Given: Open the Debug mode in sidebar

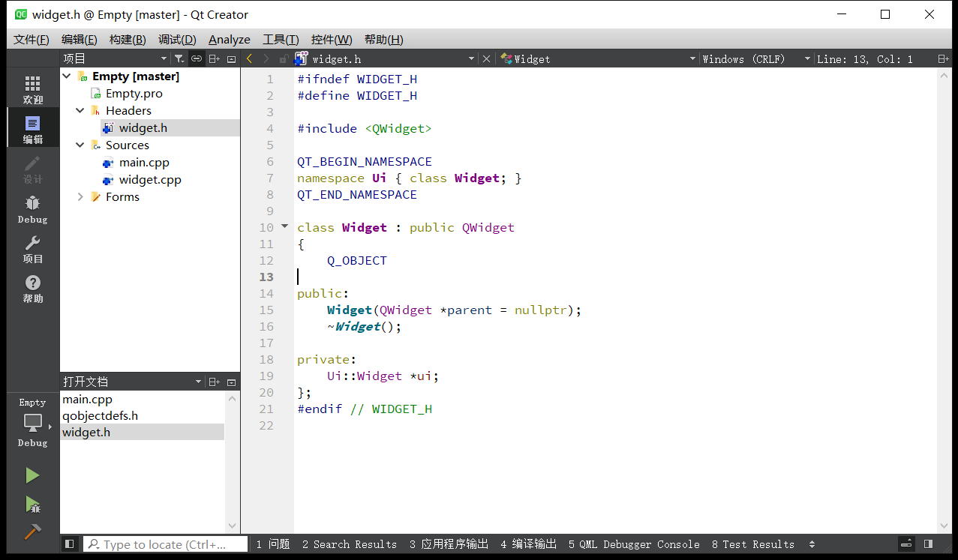Looking at the screenshot, I should [x=32, y=208].
